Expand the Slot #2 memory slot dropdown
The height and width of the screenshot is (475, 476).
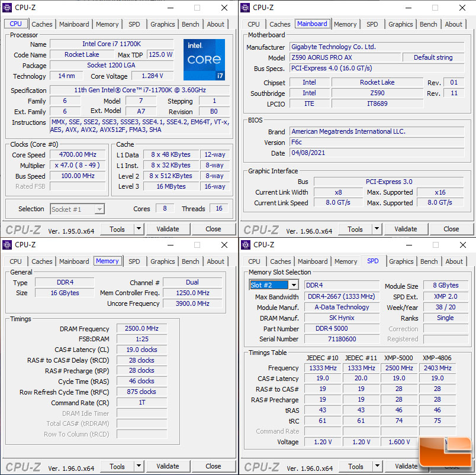294,285
